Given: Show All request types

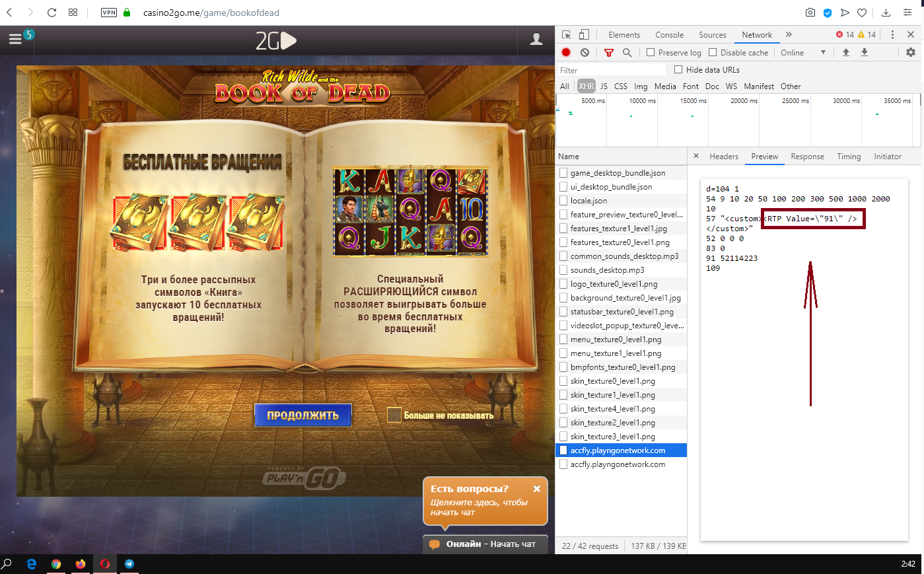Looking at the screenshot, I should (x=565, y=86).
